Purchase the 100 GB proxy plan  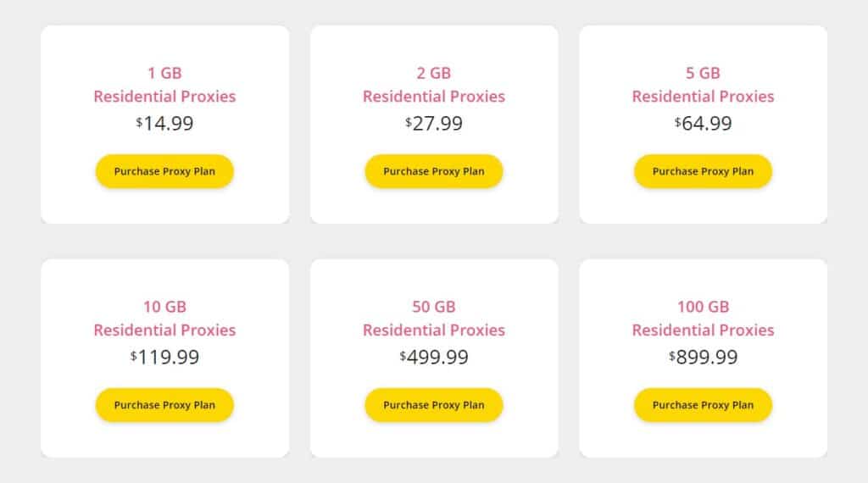point(703,405)
